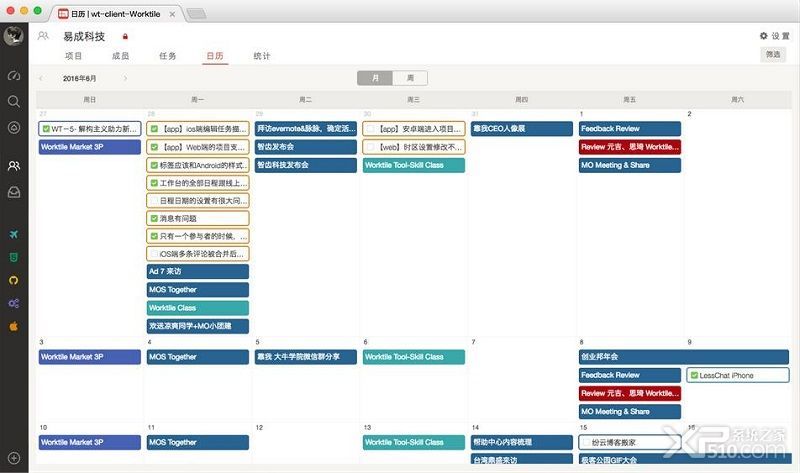The height and width of the screenshot is (473, 800).
Task: Click the plus add icon at sidebar bottom
Action: pyautogui.click(x=14, y=458)
